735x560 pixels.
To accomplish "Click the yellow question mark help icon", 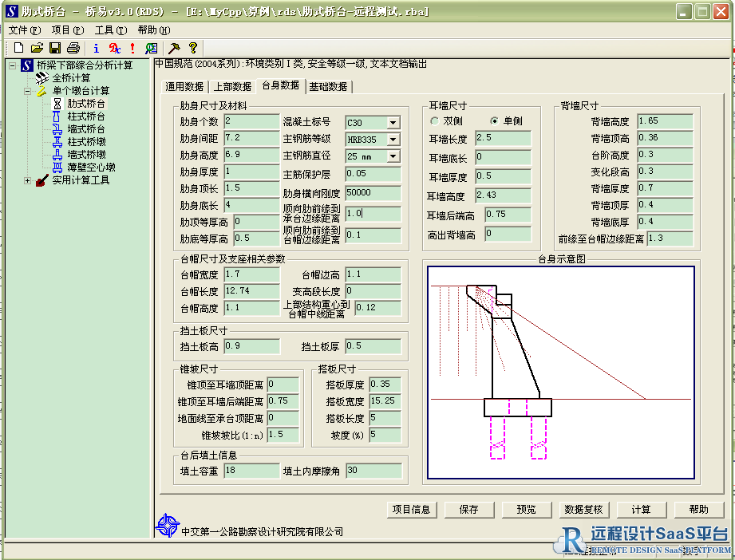I will 192,48.
